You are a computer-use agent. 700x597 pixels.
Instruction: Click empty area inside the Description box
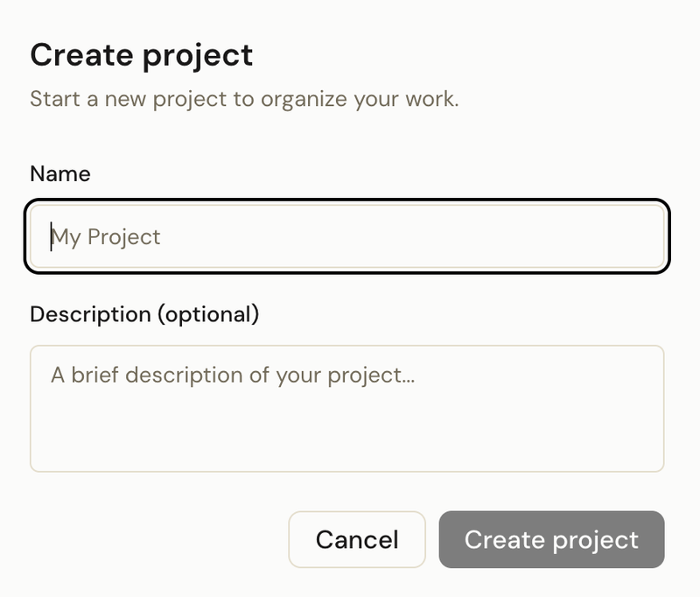click(437, 433)
